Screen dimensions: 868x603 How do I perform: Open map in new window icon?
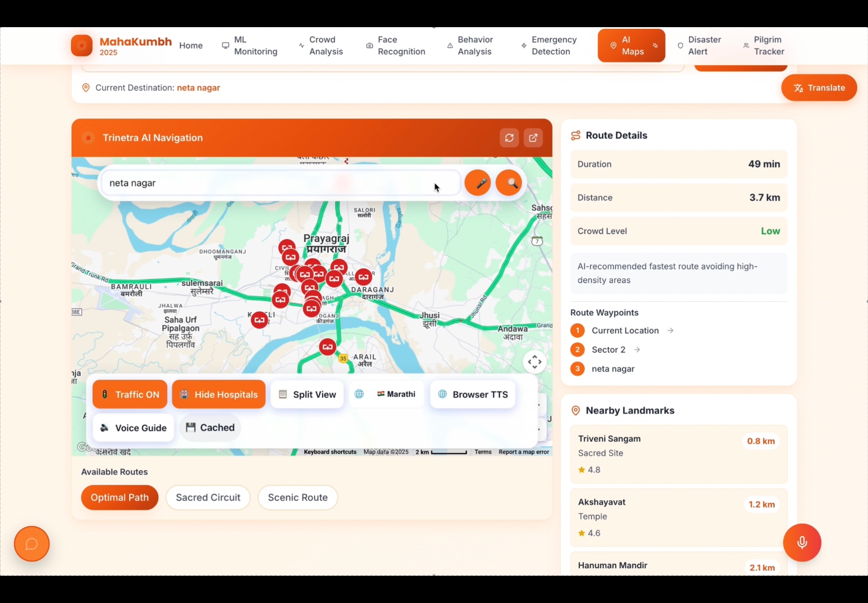533,138
